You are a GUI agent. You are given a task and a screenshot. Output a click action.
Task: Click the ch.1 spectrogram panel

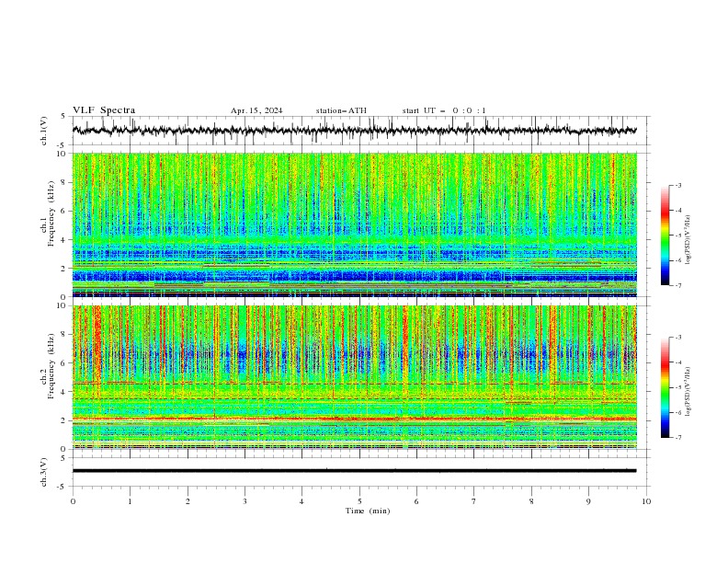(x=354, y=224)
